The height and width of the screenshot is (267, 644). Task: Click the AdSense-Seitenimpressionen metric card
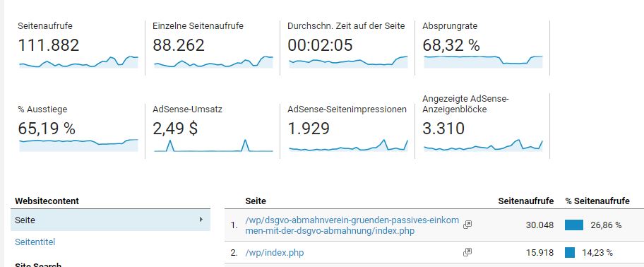pos(347,126)
